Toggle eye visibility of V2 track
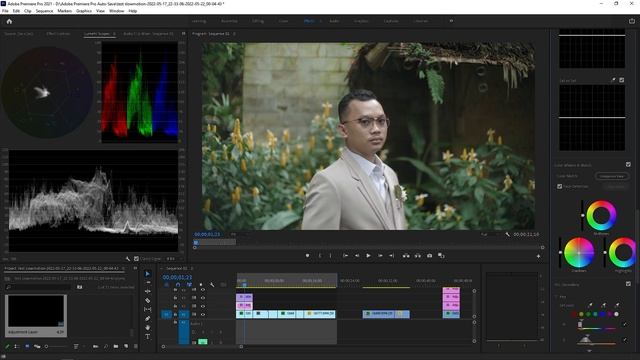Screen dimensions: 640x360 203,306
